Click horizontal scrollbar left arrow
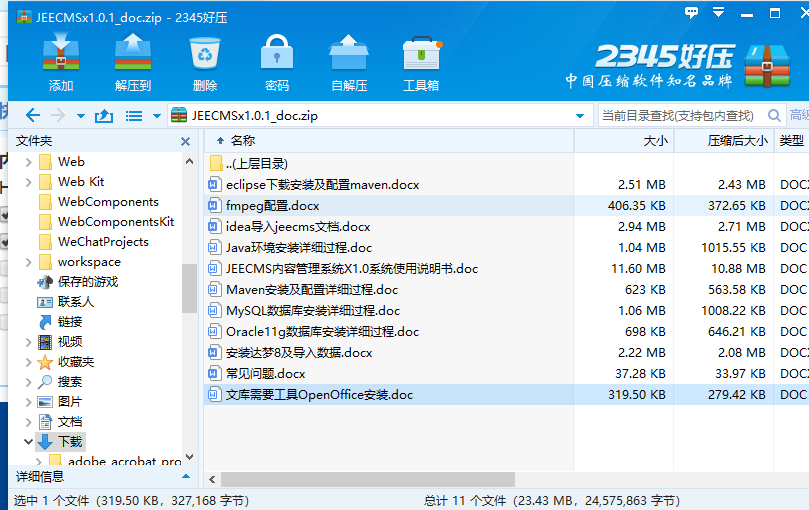809x510 pixels. pyautogui.click(x=212, y=480)
